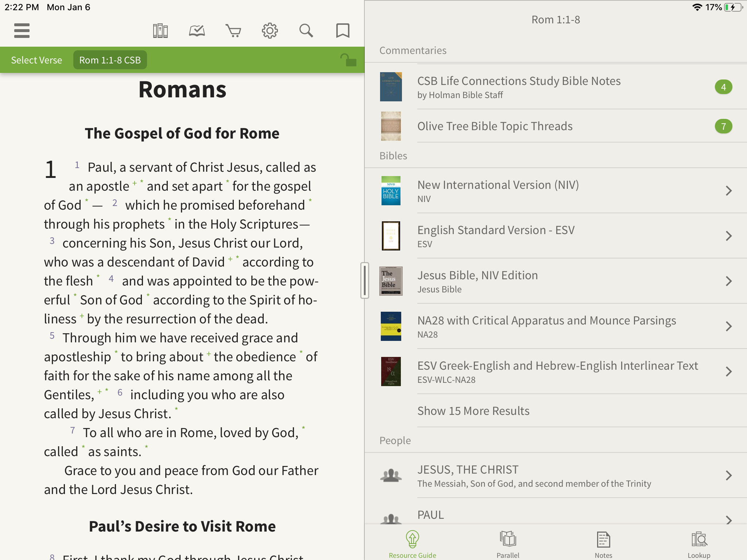Screen dimensions: 747x560
Task: Tap the bookmark ribbon icon
Action: point(342,31)
